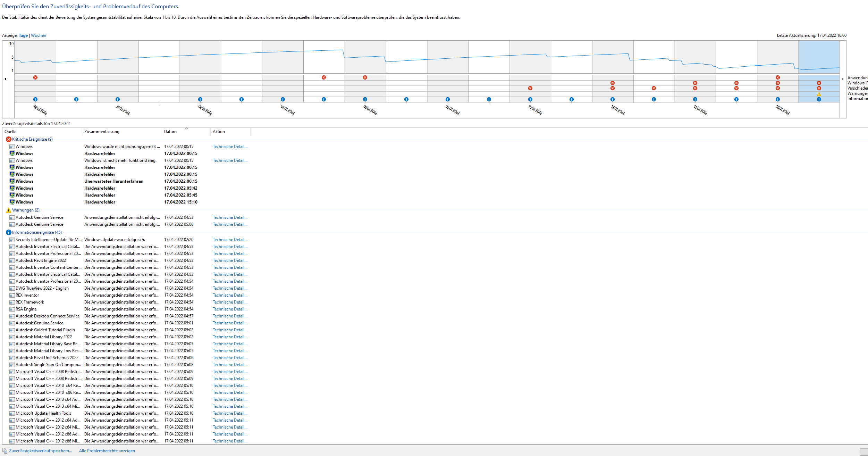Select the 03.04.2022 day column in chart
868x456 pixels.
tap(242, 71)
